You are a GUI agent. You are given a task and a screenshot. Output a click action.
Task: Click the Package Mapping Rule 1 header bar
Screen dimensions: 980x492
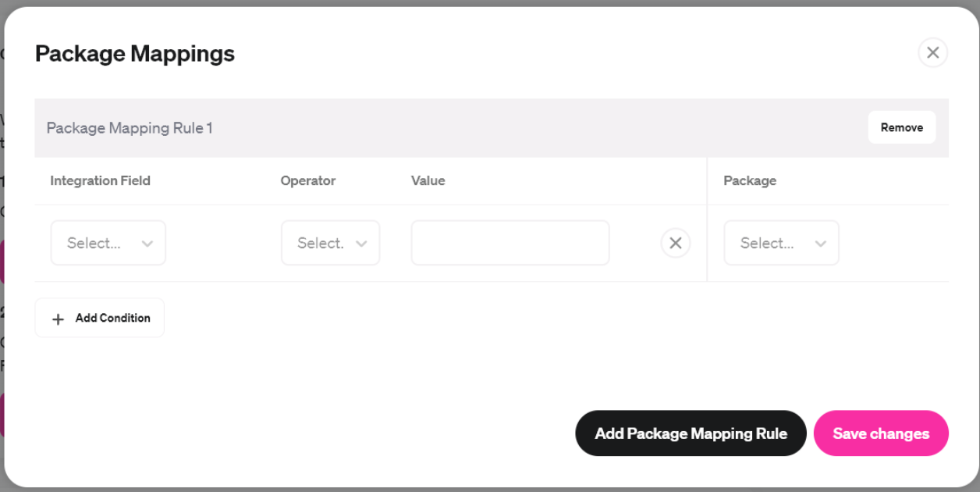click(x=130, y=127)
